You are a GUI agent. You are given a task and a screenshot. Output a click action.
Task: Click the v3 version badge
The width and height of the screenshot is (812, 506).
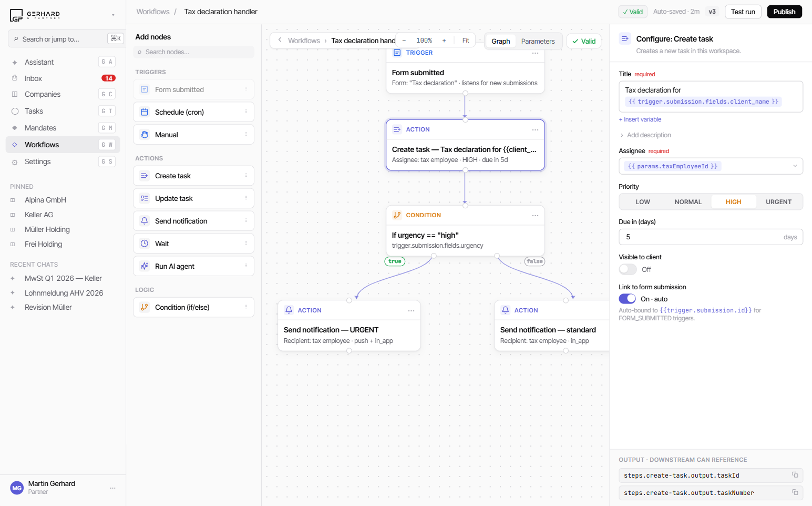[712, 12]
